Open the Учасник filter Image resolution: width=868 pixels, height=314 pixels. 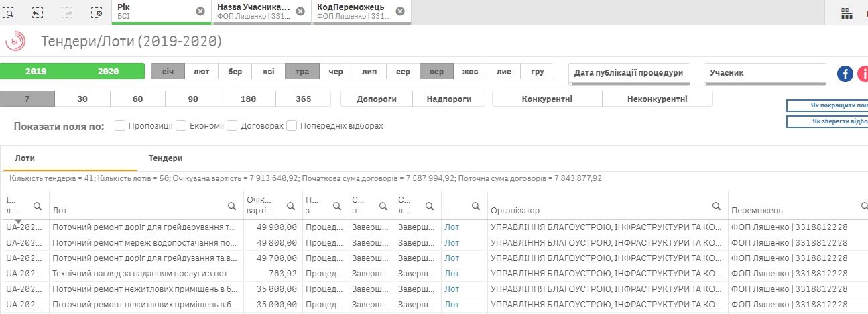765,74
